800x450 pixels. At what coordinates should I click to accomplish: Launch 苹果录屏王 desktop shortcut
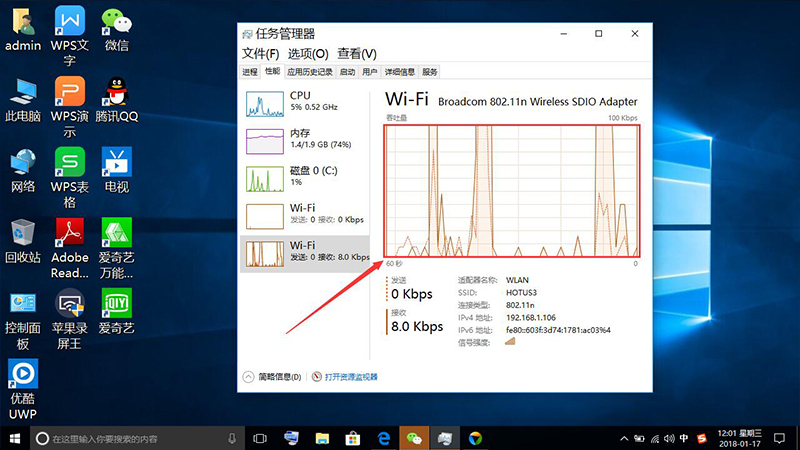click(x=70, y=319)
